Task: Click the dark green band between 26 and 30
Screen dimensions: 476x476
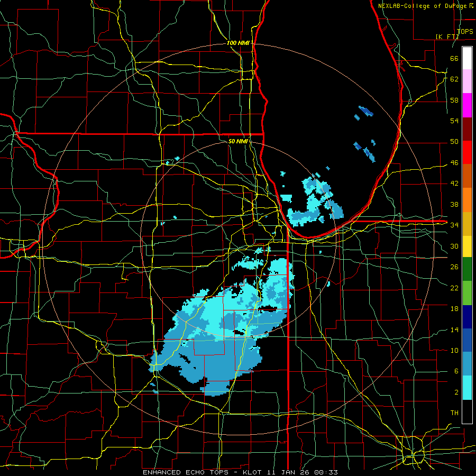Action: click(467, 269)
